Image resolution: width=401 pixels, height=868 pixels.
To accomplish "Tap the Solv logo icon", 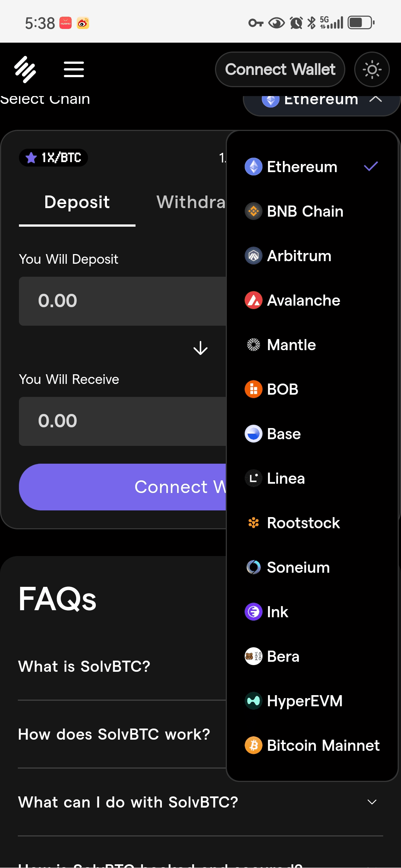I will [25, 69].
